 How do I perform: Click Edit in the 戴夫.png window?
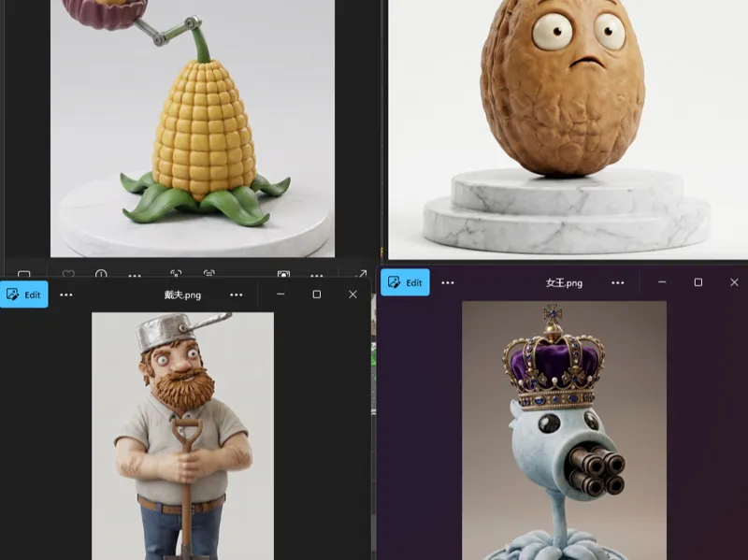coord(24,294)
